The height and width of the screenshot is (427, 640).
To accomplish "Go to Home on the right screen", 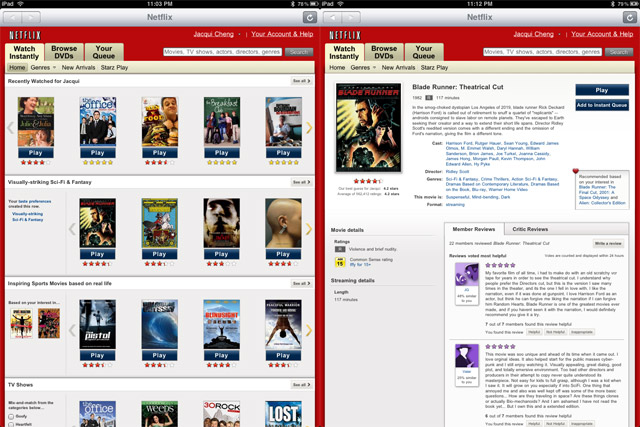I will [x=337, y=67].
